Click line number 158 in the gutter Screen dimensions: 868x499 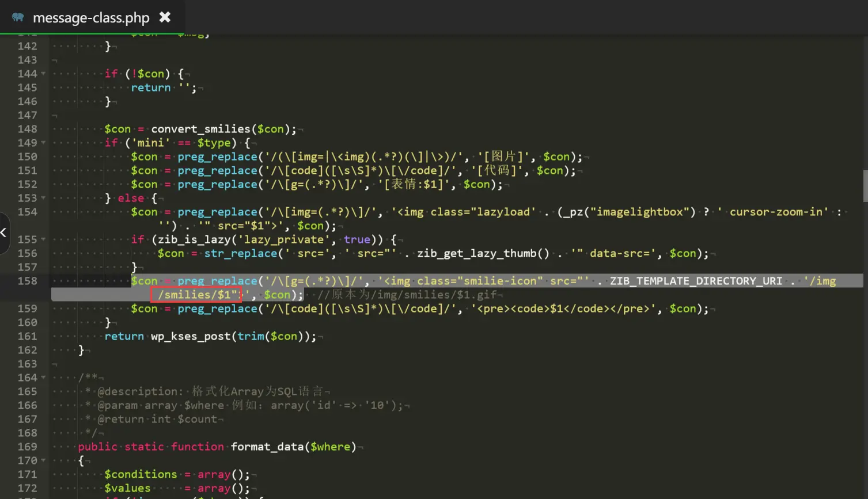pyautogui.click(x=27, y=281)
